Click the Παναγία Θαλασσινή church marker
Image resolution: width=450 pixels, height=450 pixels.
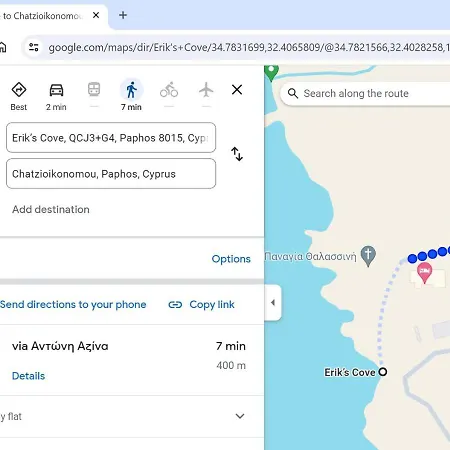coord(368,256)
